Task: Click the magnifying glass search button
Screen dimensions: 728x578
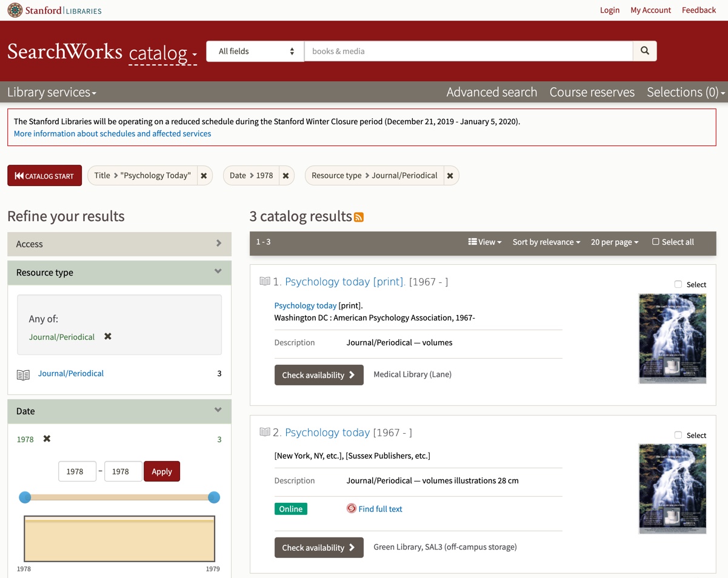Action: (644, 51)
